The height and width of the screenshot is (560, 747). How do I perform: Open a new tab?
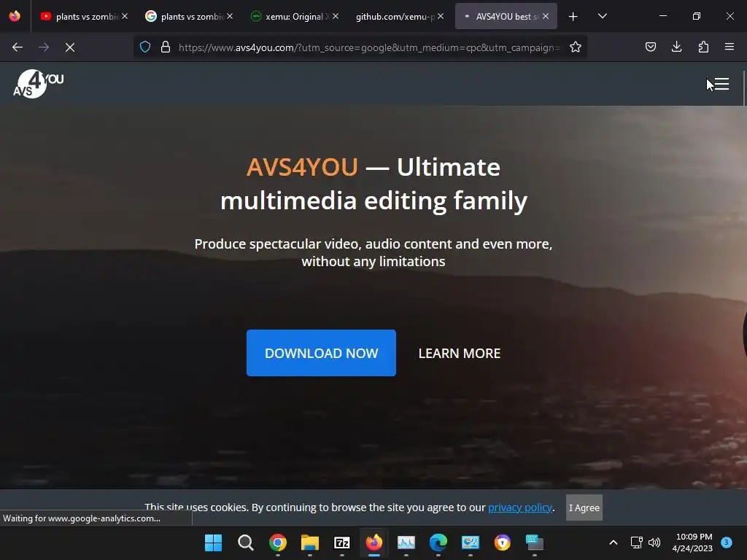573,17
